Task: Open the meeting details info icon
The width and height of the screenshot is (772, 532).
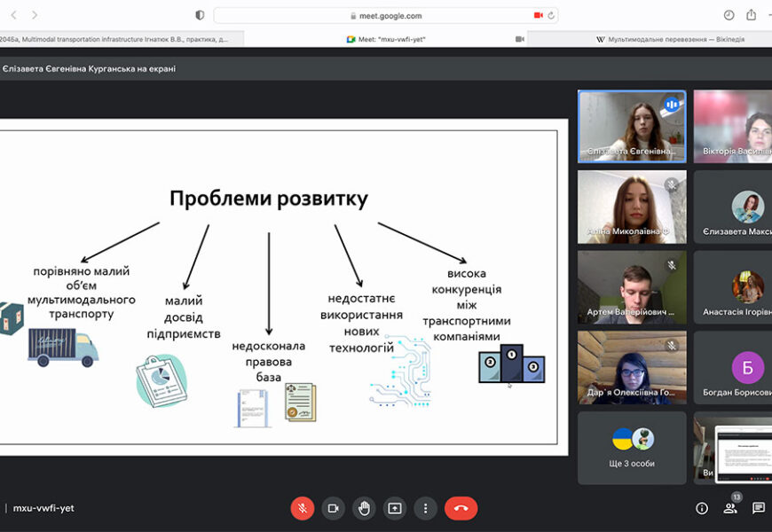Action: click(x=702, y=508)
